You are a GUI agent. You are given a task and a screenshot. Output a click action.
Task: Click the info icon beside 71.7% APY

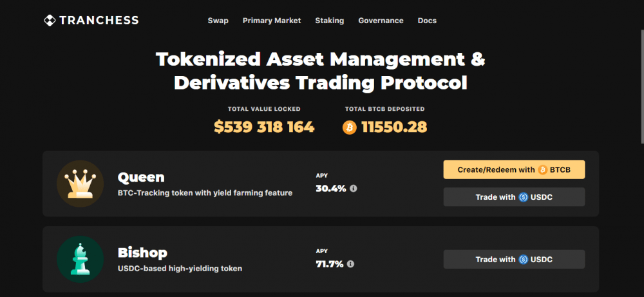point(350,263)
